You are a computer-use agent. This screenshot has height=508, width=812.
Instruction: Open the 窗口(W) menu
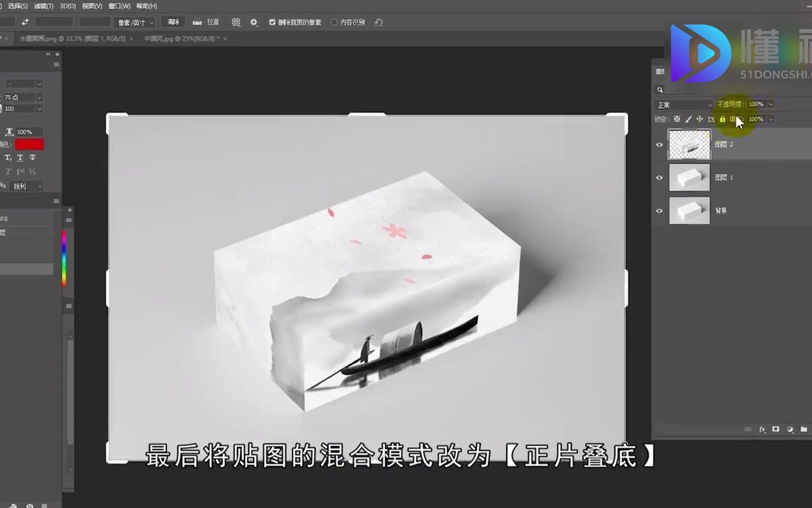pyautogui.click(x=119, y=6)
